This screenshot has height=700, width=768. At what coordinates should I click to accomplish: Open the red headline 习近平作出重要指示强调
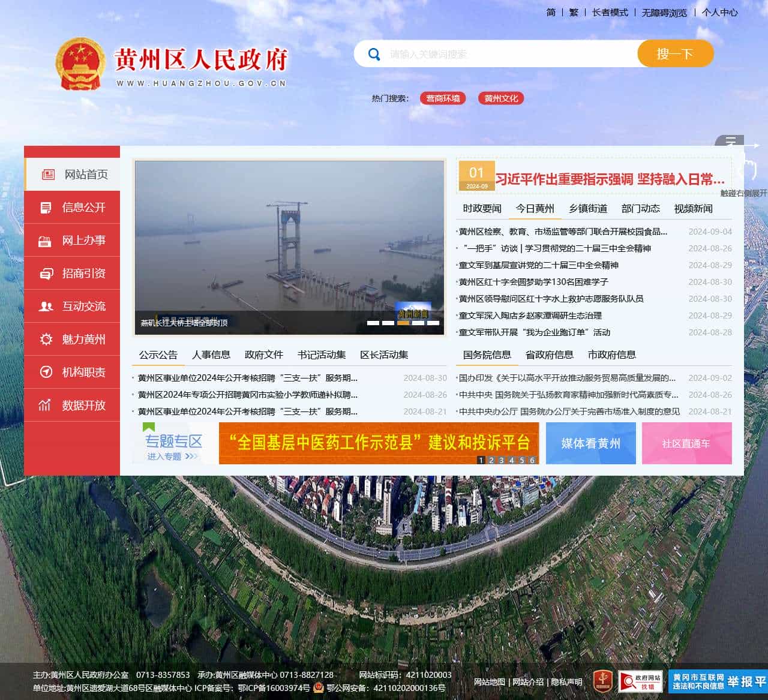click(x=610, y=179)
